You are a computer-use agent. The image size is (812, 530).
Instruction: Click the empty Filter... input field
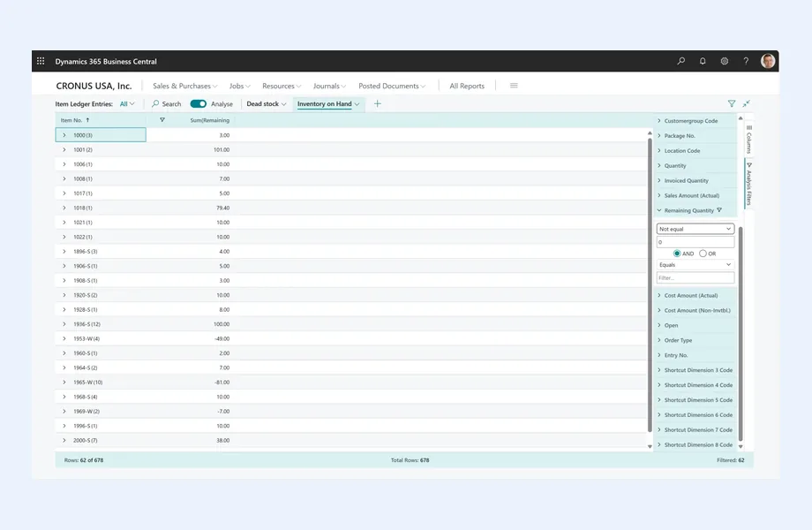695,277
